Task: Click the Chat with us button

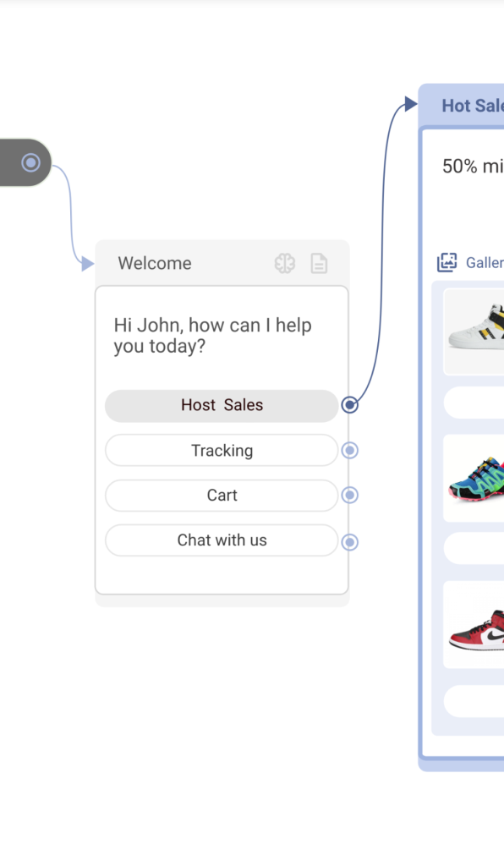Action: pyautogui.click(x=222, y=540)
